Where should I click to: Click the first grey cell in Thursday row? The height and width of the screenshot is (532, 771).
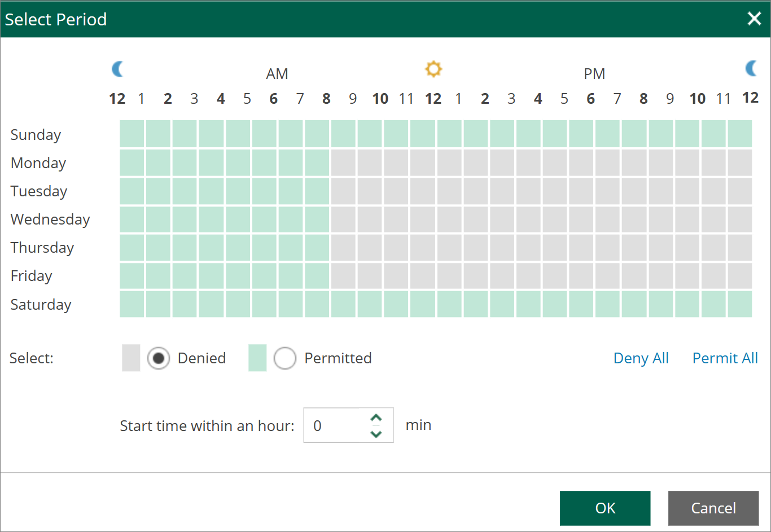343,248
